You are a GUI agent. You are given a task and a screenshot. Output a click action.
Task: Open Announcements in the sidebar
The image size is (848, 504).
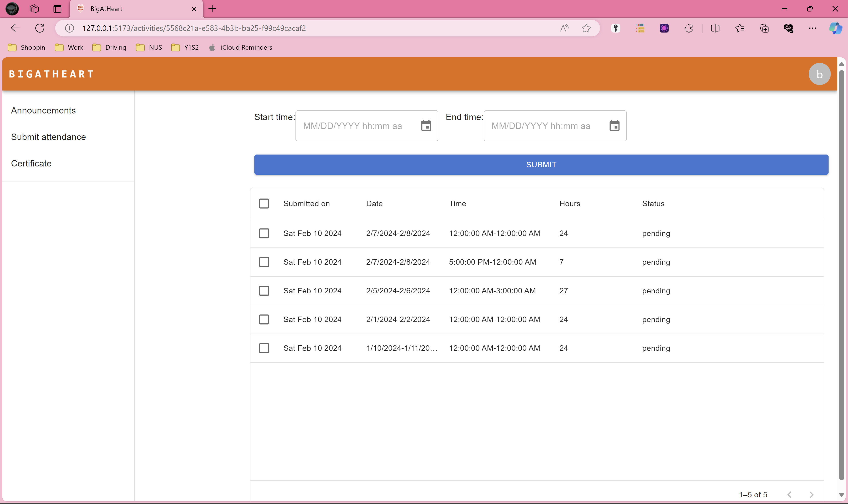coord(43,110)
